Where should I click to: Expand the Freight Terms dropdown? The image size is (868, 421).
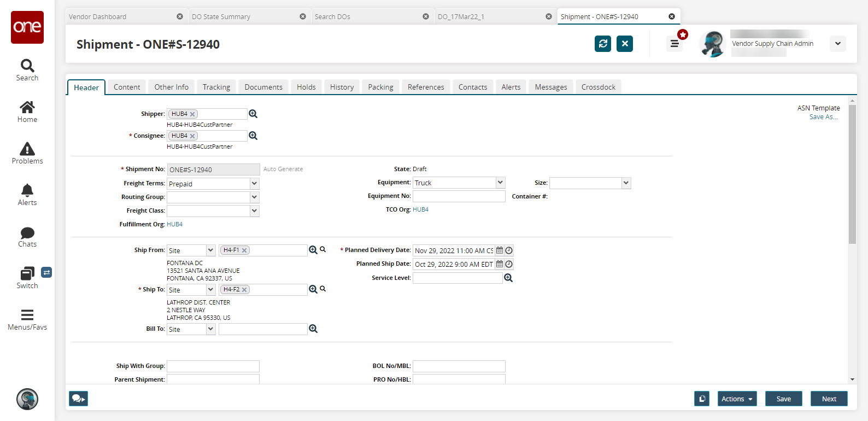click(x=254, y=184)
